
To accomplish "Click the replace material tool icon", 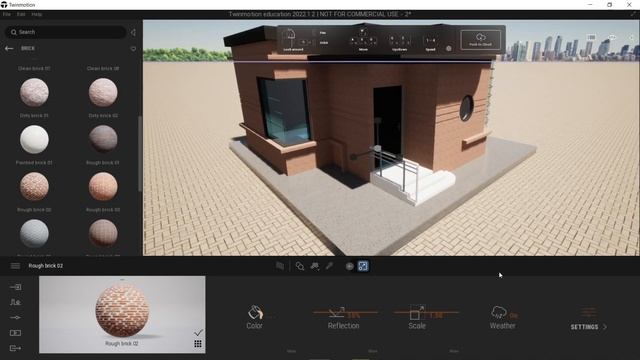I will (x=315, y=266).
